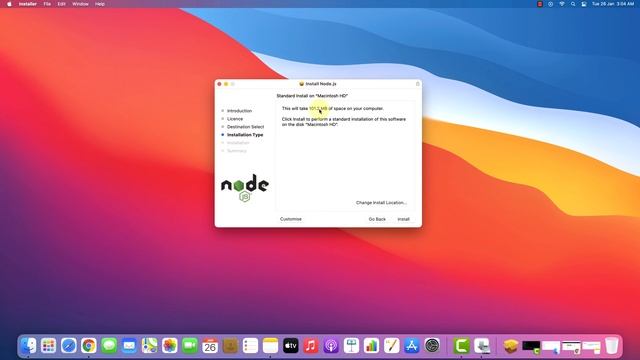640x360 pixels.
Task: Open the Trash from the Dock
Action: click(x=611, y=346)
